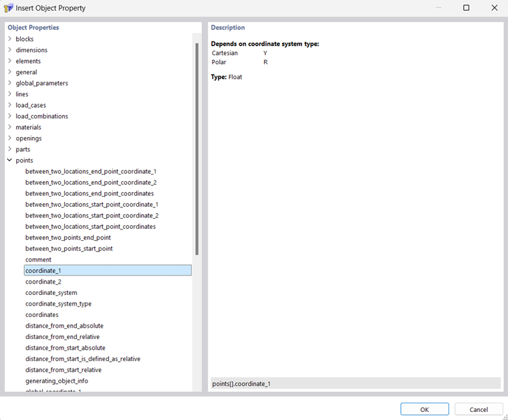
Task: Click the 'Depends on coordinate system type' heading
Action: click(265, 43)
